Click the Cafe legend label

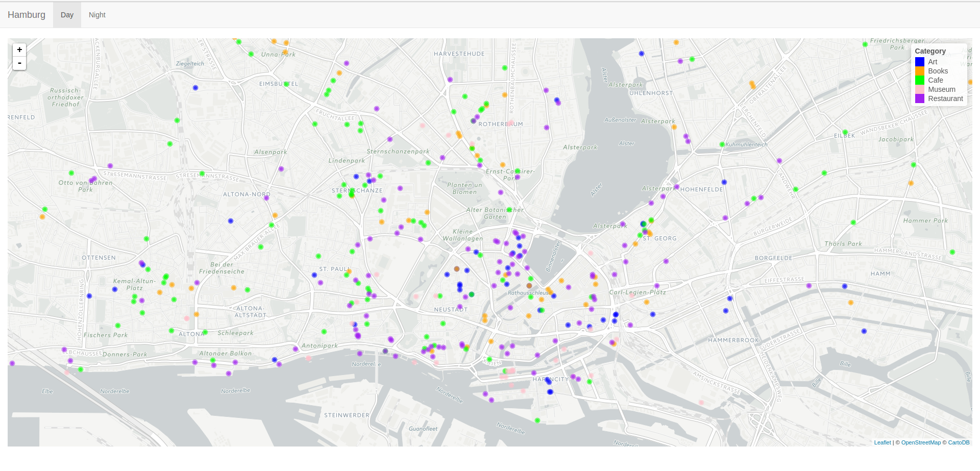(x=936, y=80)
